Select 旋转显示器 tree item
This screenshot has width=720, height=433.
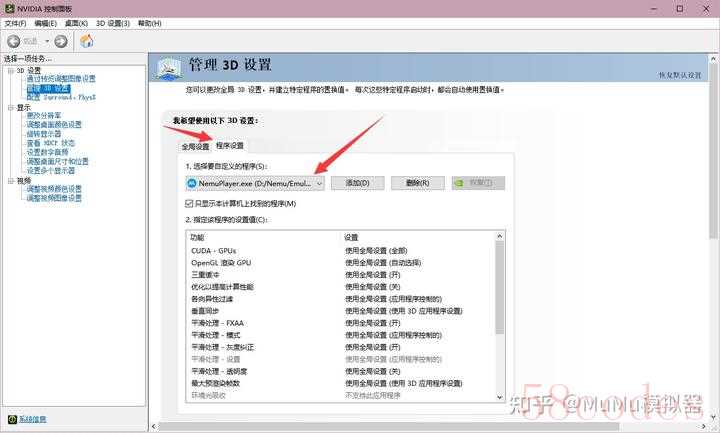[44, 134]
